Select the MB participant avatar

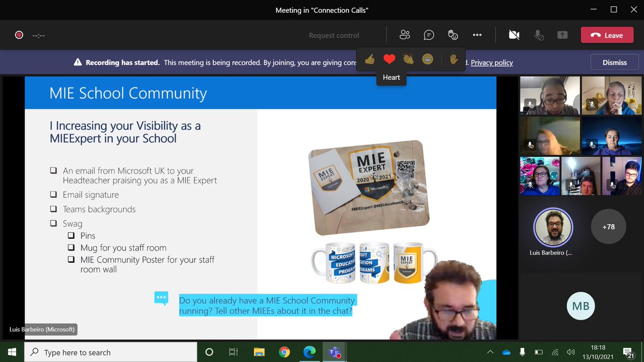tap(581, 306)
